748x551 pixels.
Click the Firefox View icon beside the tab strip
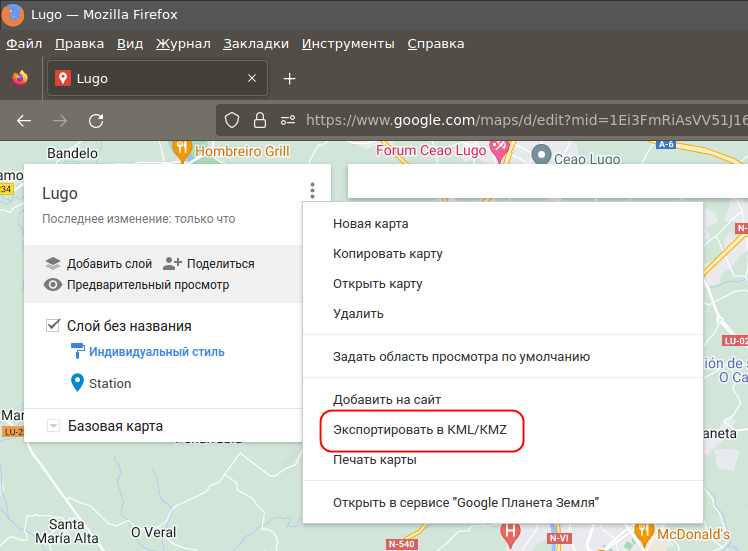(20, 78)
